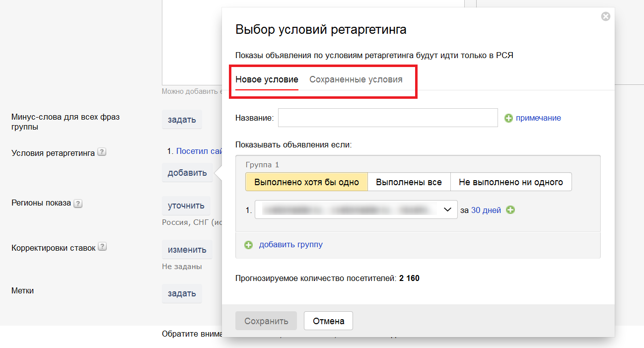Select the Выполнены все option
This screenshot has width=644, height=348.
pyautogui.click(x=409, y=182)
